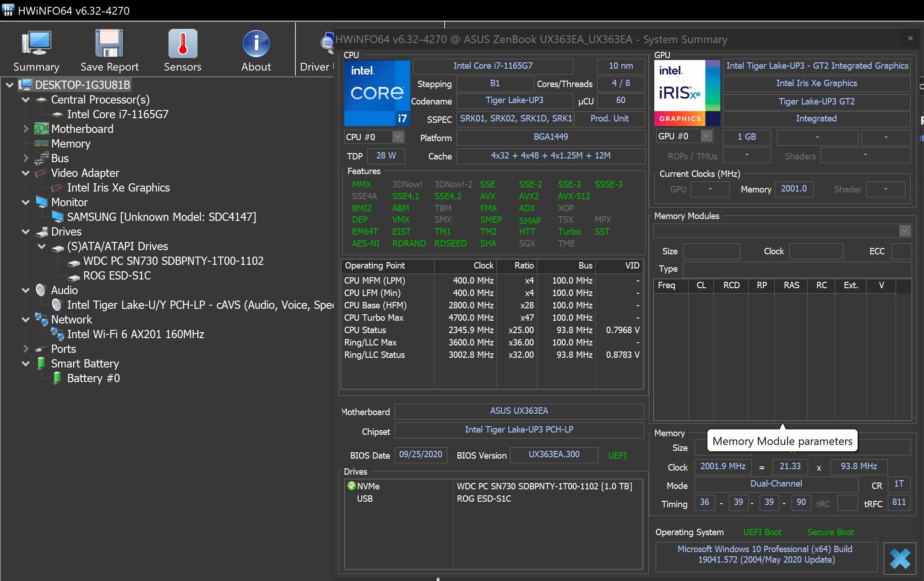The height and width of the screenshot is (581, 924).
Task: Click the NVMe WDC drive row
Action: point(493,486)
